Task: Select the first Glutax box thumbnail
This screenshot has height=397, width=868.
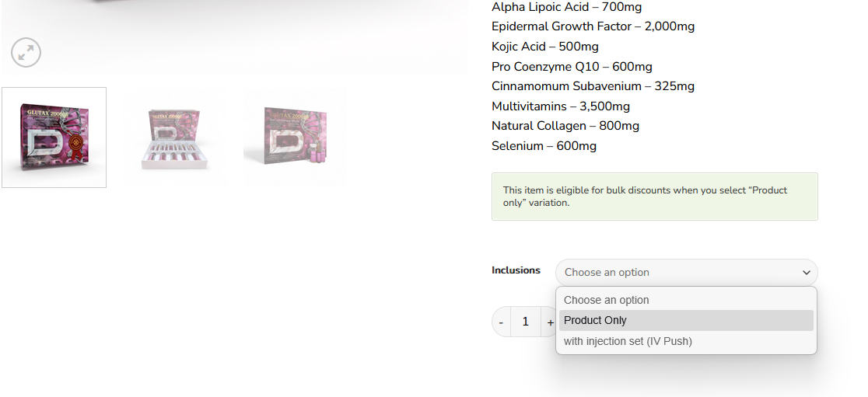Action: [54, 138]
